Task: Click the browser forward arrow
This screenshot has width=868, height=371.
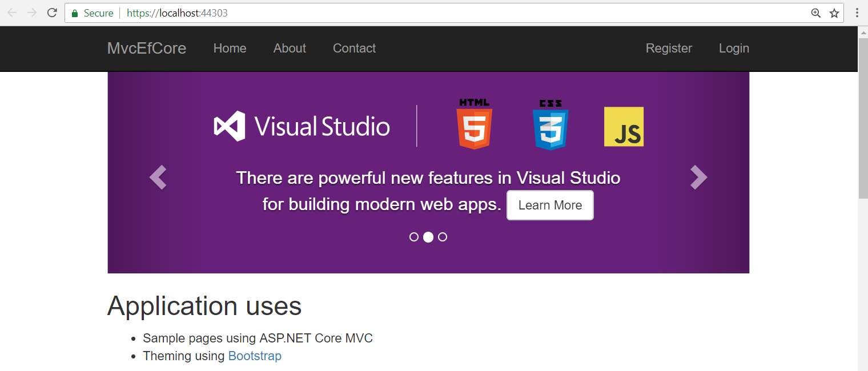Action: [32, 13]
